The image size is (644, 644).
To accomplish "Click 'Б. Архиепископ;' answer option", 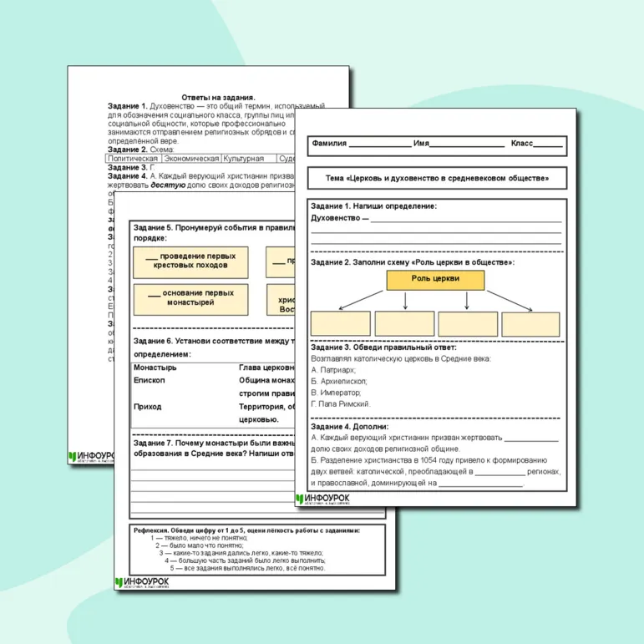I will click(339, 381).
